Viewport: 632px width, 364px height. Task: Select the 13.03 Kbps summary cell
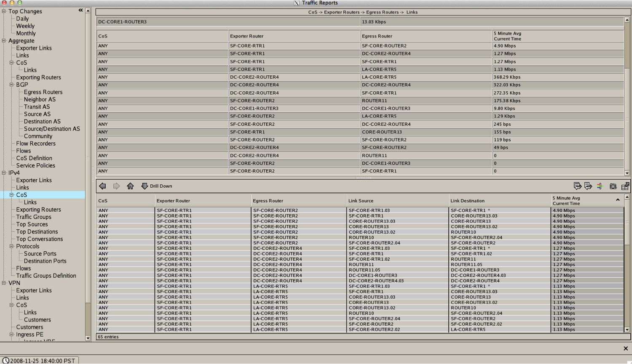492,22
